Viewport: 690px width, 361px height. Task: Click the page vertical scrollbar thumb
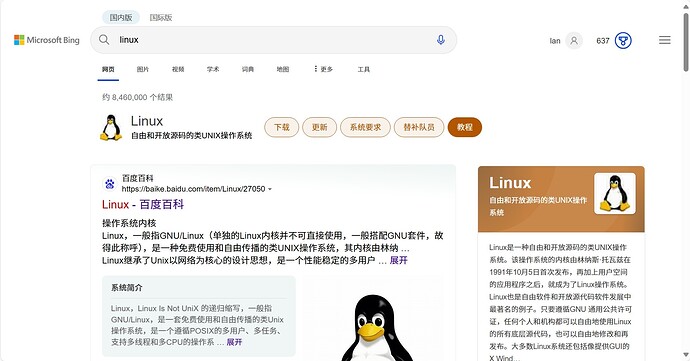(686, 42)
